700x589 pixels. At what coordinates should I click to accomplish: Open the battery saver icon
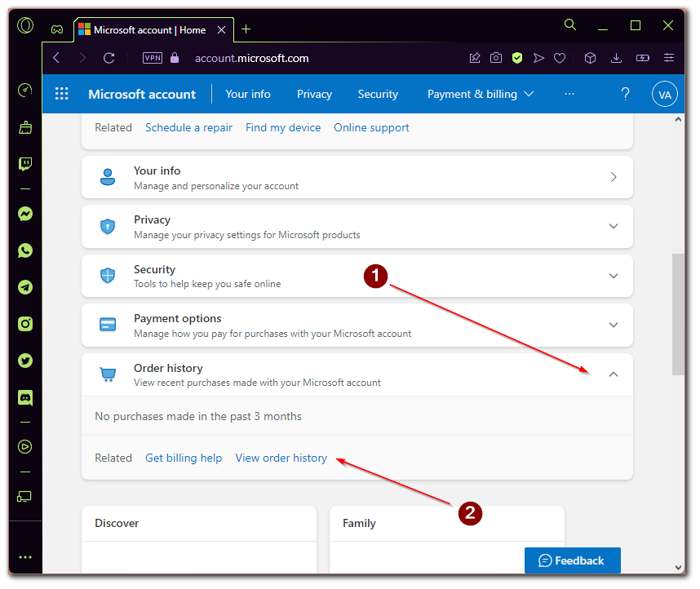pyautogui.click(x=642, y=58)
